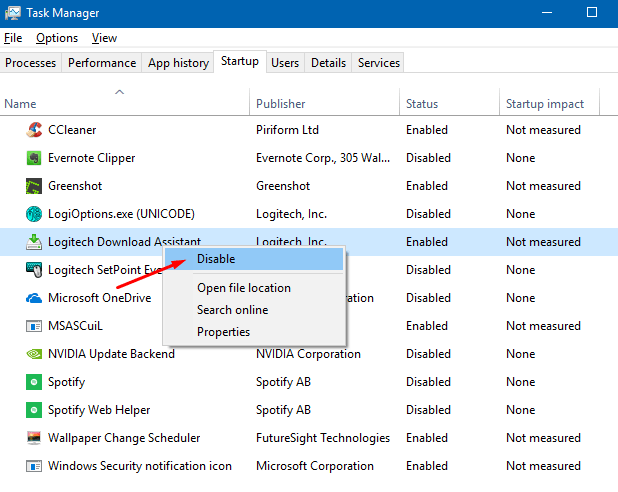Screen dimensions: 618x492
Task: Click the NVIDIA Update Backend icon
Action: coord(34,354)
